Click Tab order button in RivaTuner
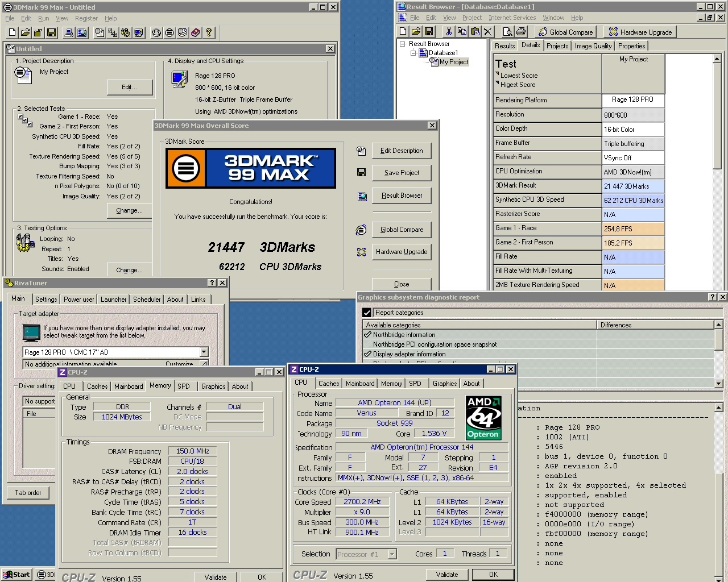Image resolution: width=728 pixels, height=582 pixels. [x=28, y=493]
